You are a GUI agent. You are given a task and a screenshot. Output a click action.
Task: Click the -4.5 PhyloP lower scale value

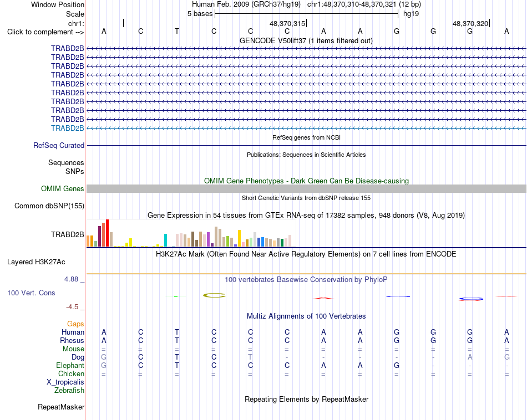(72, 307)
